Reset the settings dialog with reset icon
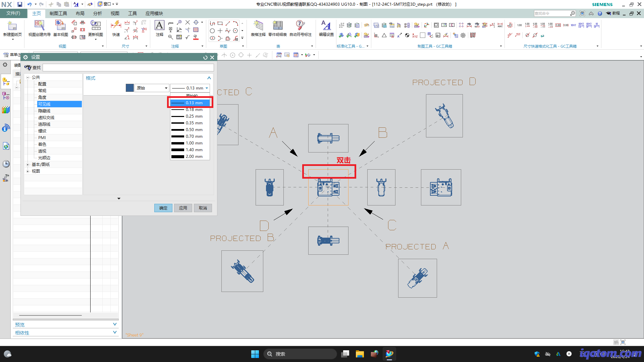 205,57
